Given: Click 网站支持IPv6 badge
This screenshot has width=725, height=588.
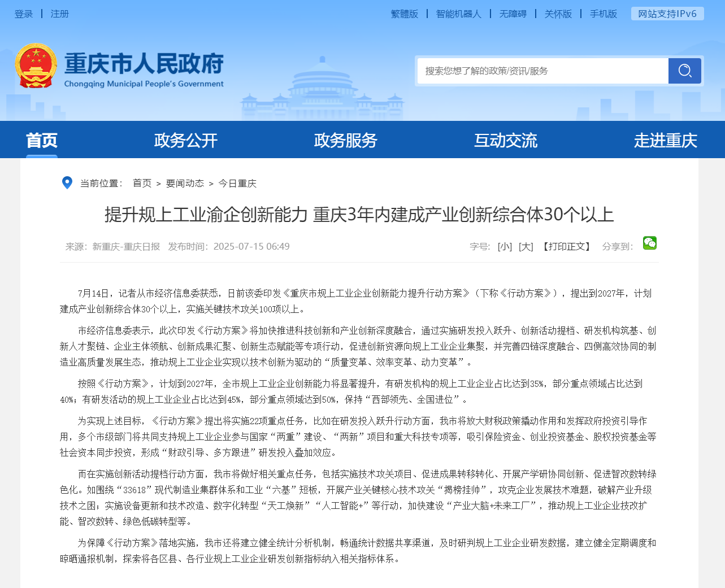Looking at the screenshot, I should (x=667, y=14).
